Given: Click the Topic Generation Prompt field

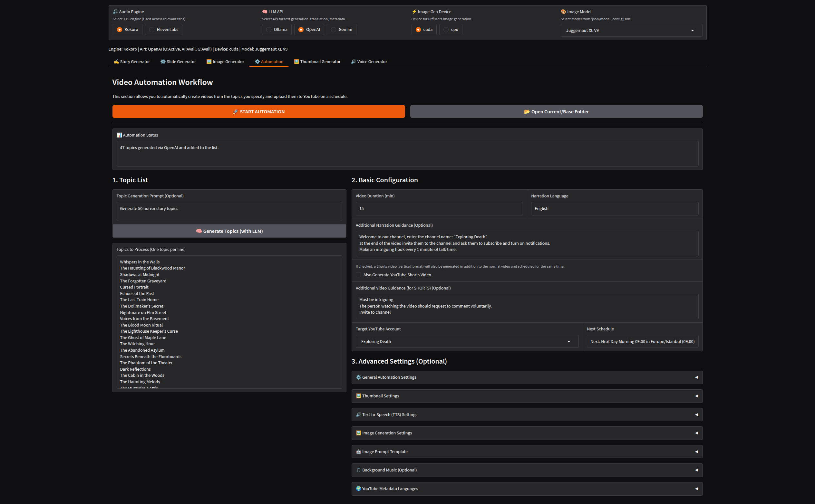Looking at the screenshot, I should 229,211.
